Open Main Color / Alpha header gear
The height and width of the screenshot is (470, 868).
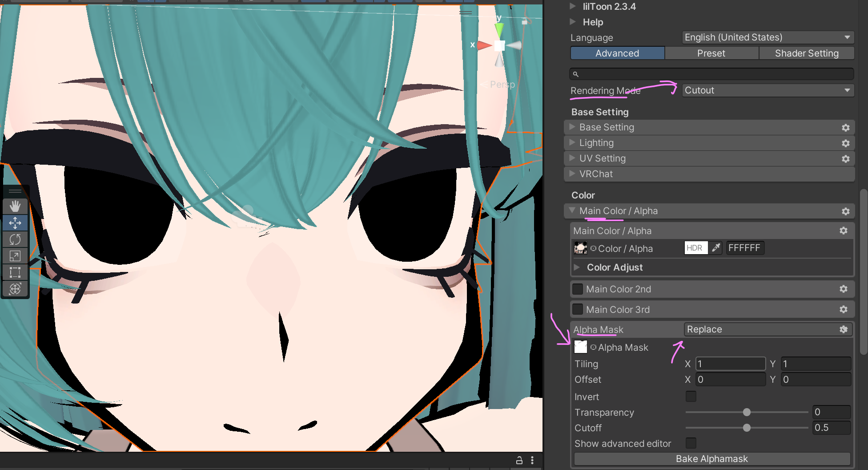pyautogui.click(x=845, y=211)
